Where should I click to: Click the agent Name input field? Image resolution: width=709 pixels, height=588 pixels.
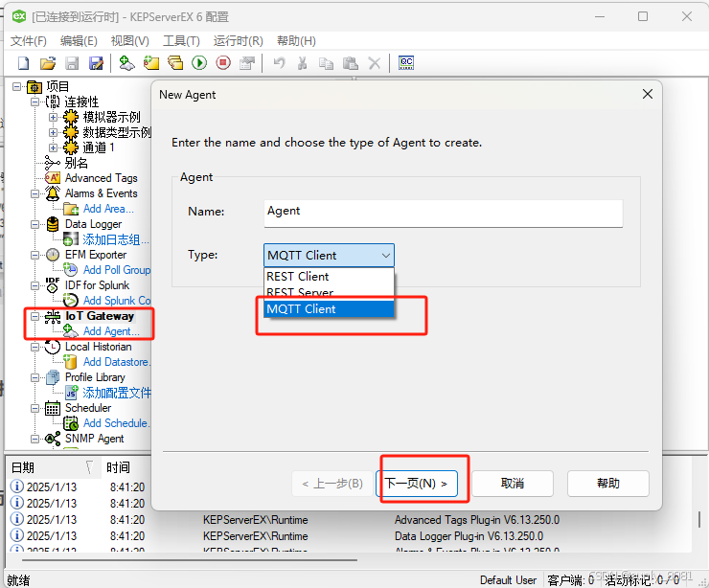pos(443,213)
